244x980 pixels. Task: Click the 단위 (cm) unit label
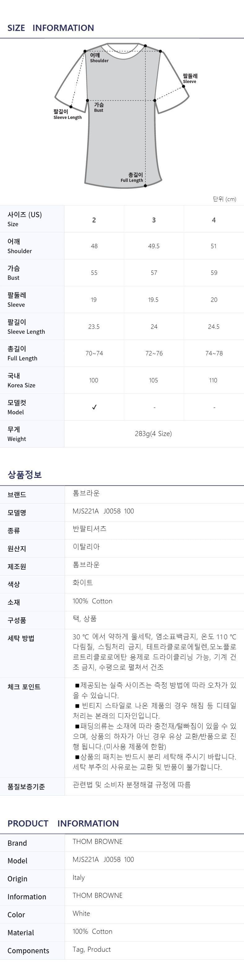tap(224, 199)
